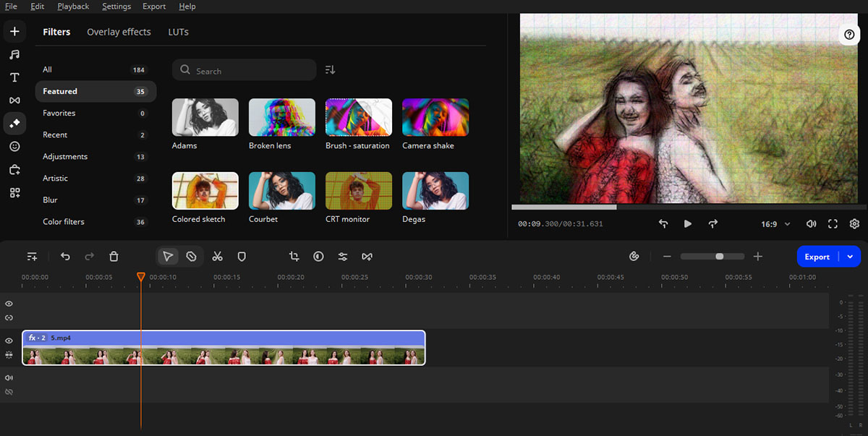Hide the video track using its eye toggle
This screenshot has height=436, width=868.
click(x=9, y=341)
